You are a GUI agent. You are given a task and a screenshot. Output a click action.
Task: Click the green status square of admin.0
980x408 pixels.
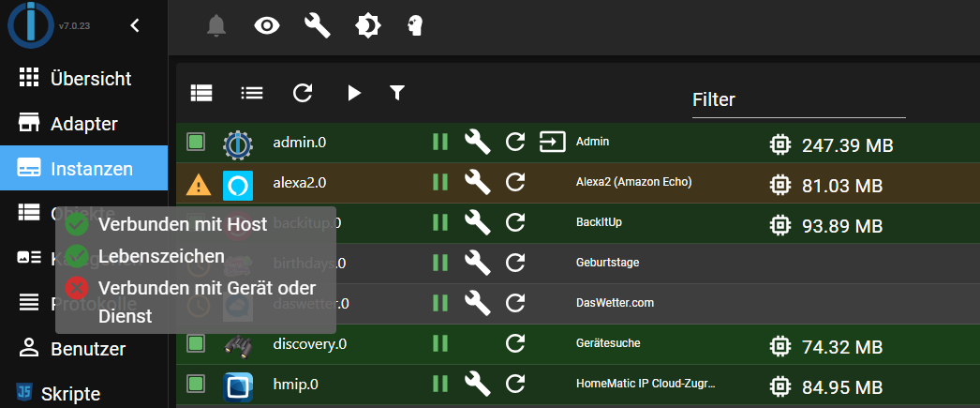tap(196, 143)
